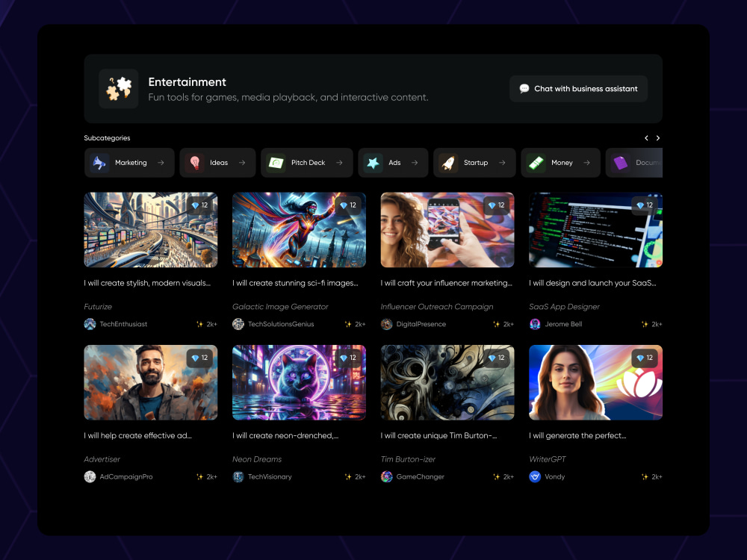Open the Advertiser bearded man thumbnail

[x=151, y=382]
